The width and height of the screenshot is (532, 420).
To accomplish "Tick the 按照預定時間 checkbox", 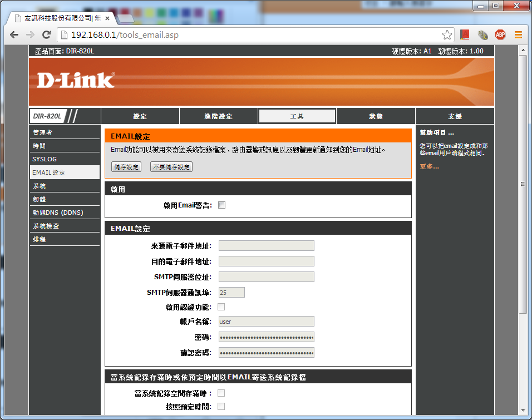I will pyautogui.click(x=221, y=407).
